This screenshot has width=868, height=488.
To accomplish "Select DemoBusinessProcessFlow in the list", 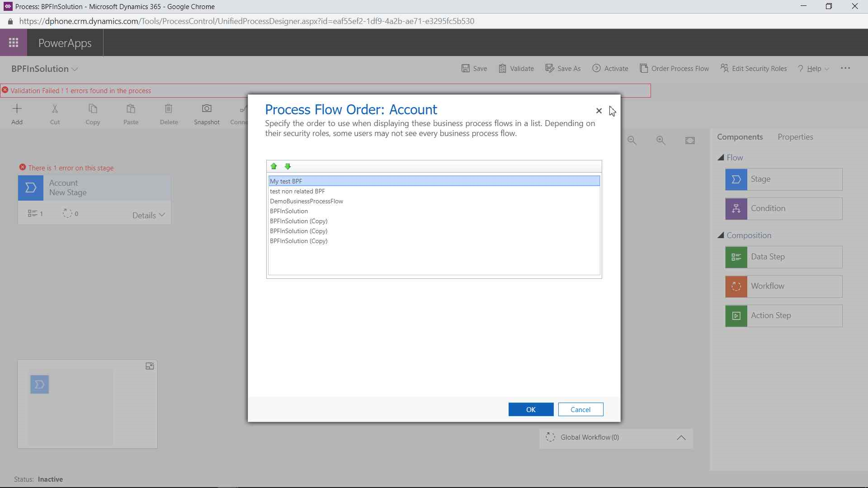I will click(306, 201).
